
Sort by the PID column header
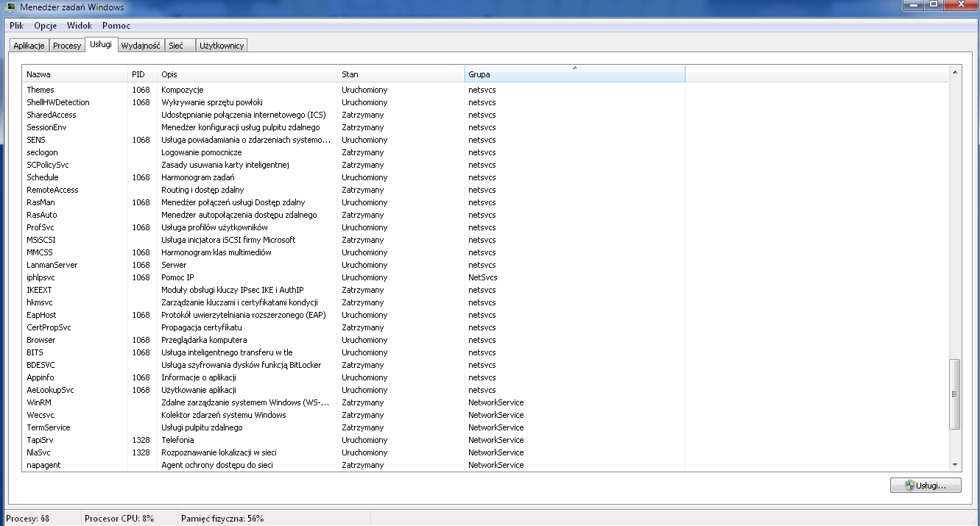tap(143, 74)
